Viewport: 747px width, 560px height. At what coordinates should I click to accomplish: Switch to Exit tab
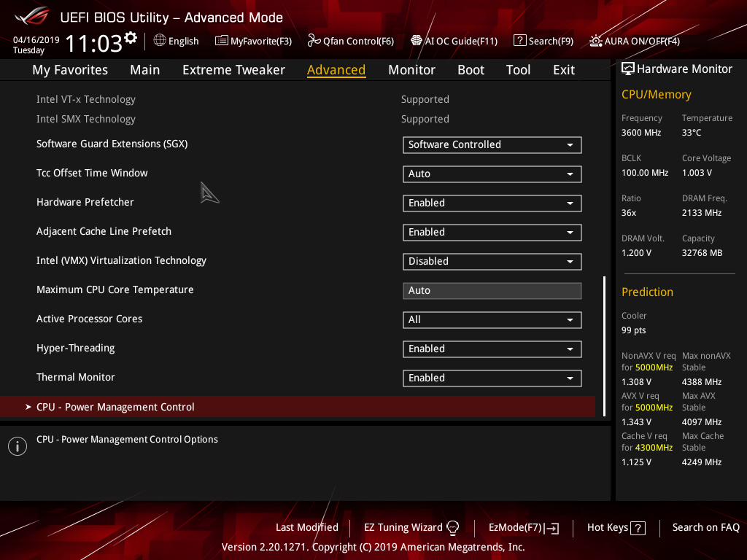[x=564, y=70]
